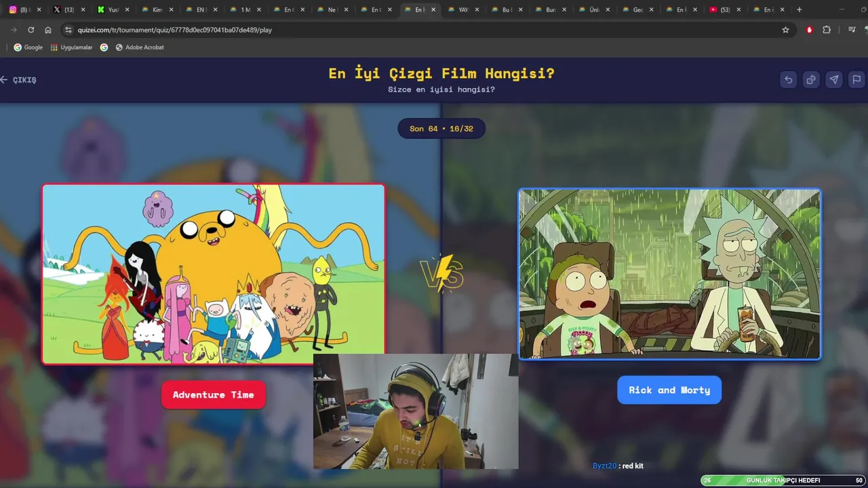Click the quizei.com address bar URL
868x488 pixels.
click(175, 30)
